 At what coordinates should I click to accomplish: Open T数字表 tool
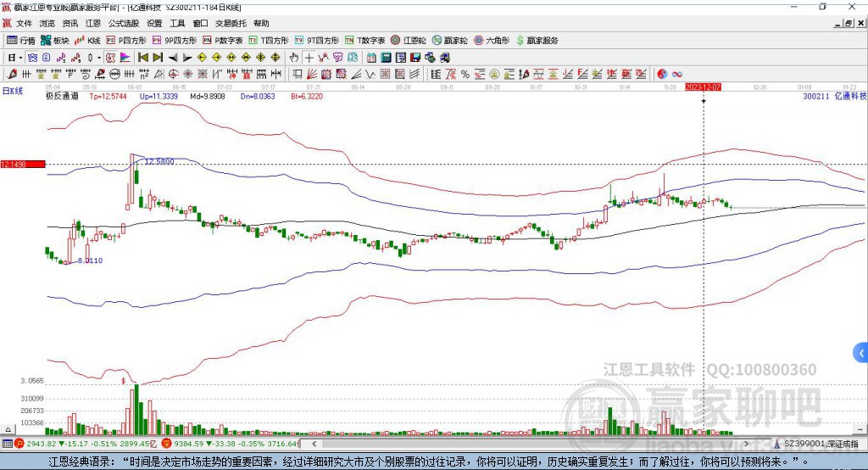pos(364,41)
